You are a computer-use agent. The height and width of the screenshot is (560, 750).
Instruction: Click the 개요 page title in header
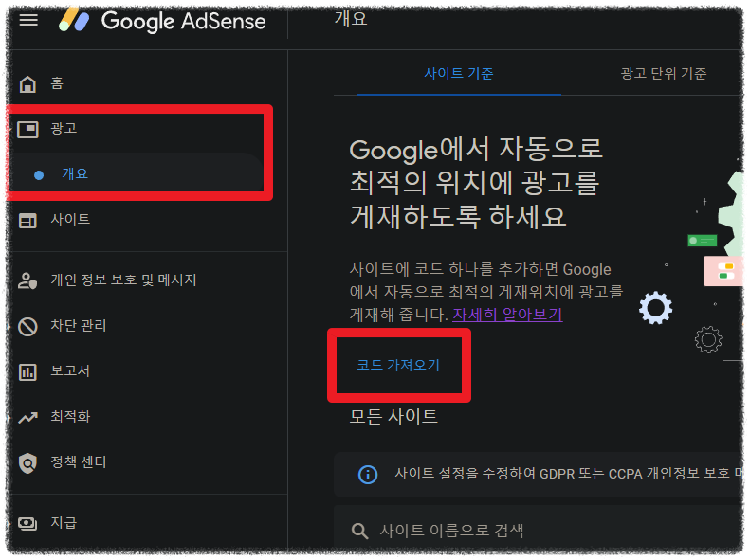tap(351, 19)
